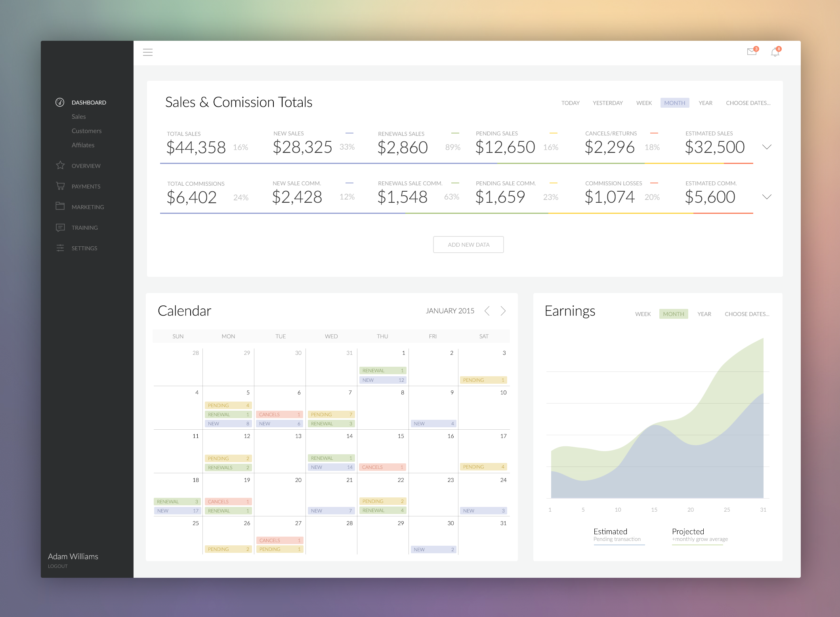The image size is (840, 617).
Task: Select Today in sales totals filter
Action: [x=570, y=103]
